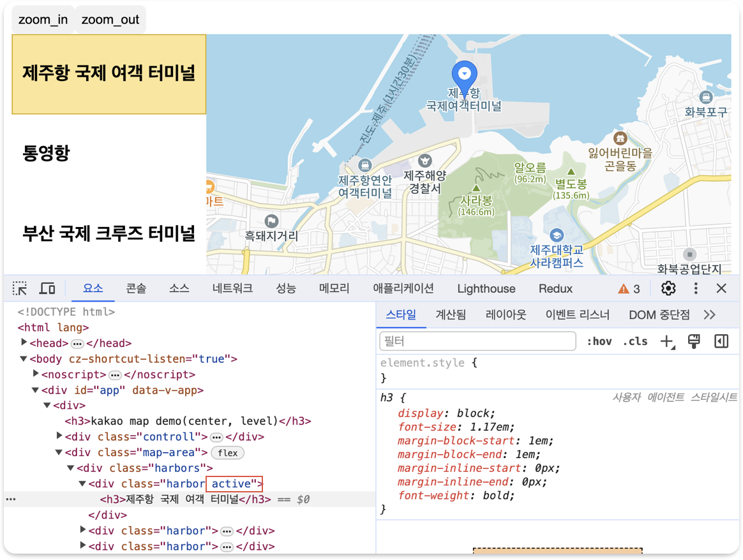Switch to the 콘솔 tab
Viewport: 743px width, 560px height.
136,288
